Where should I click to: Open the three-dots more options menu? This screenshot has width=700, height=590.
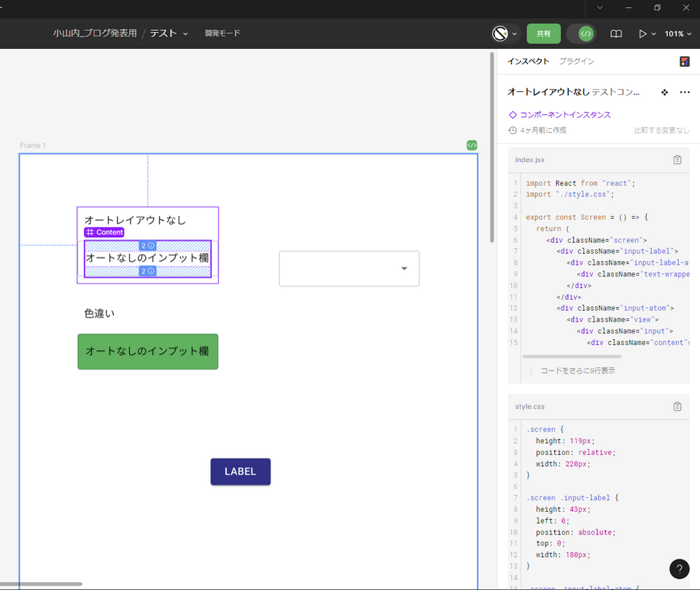tap(684, 93)
